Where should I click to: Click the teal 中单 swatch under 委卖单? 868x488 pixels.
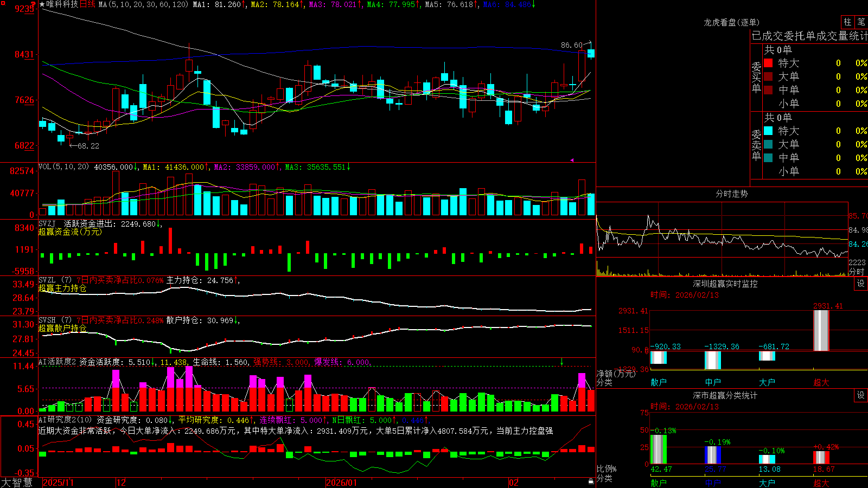[x=768, y=158]
